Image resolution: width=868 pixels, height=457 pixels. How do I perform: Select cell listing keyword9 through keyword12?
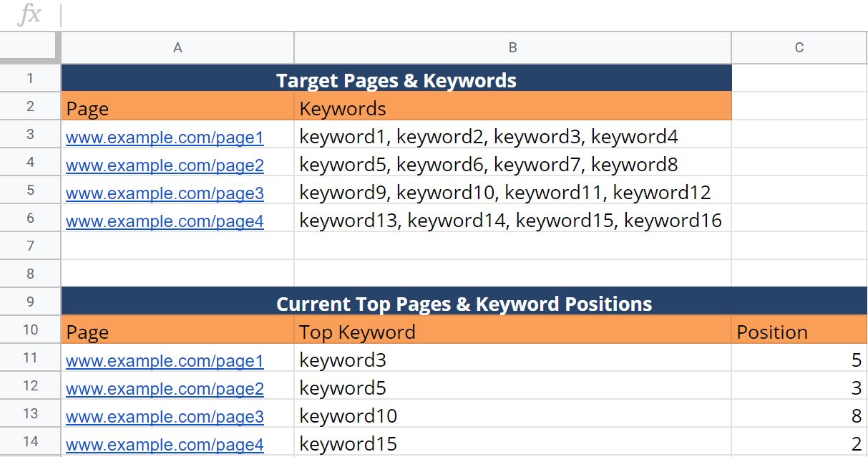point(512,191)
